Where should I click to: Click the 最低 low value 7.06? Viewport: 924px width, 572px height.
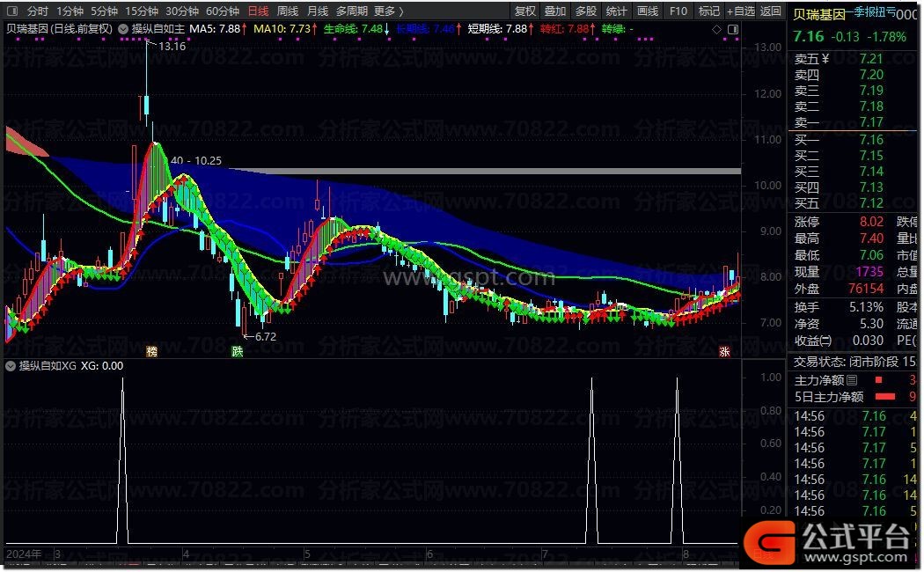point(871,255)
